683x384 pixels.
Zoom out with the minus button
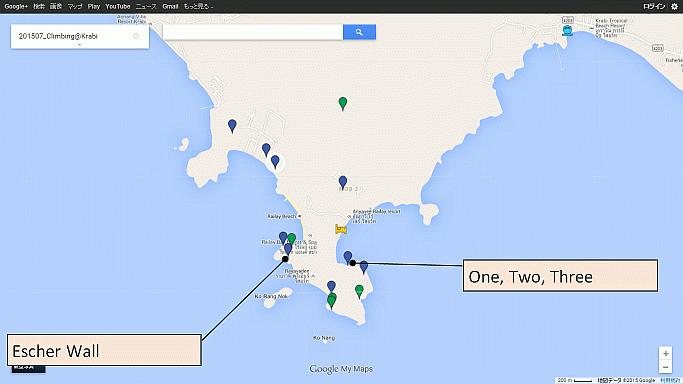coord(665,367)
